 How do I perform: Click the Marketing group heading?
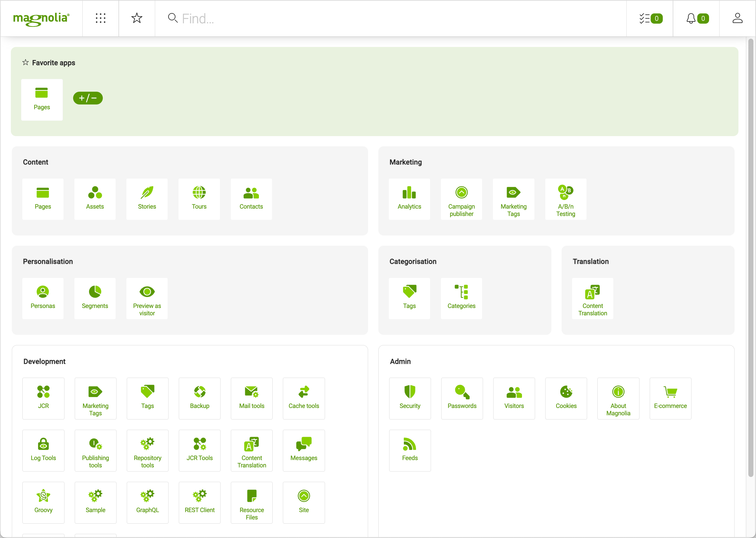click(x=405, y=162)
